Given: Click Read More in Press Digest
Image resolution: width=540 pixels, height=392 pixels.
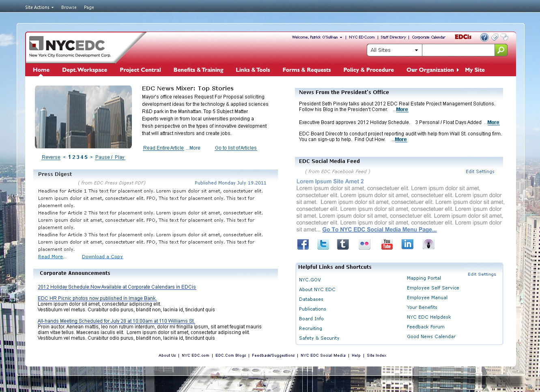Looking at the screenshot, I should tap(51, 257).
